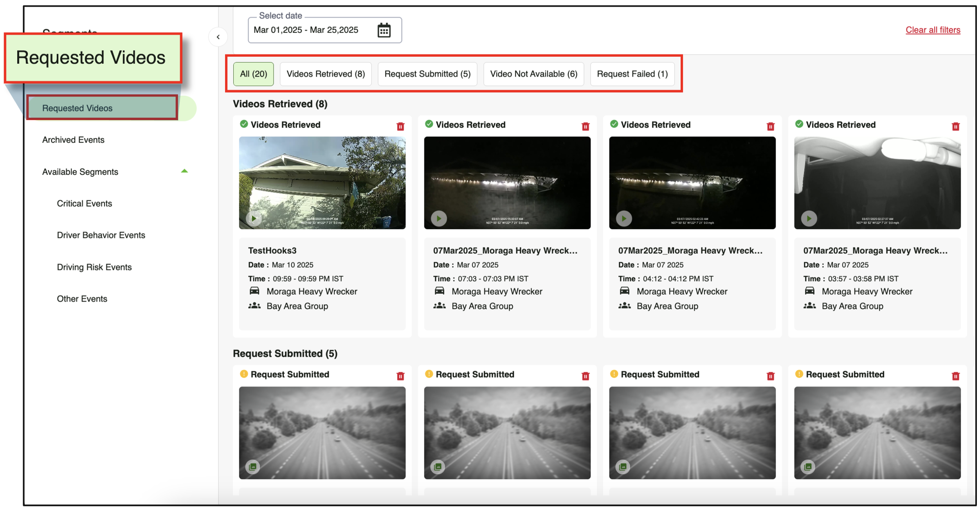Viewport: 980px width, 511px height.
Task: Click the Select date range field
Action: [x=305, y=30]
